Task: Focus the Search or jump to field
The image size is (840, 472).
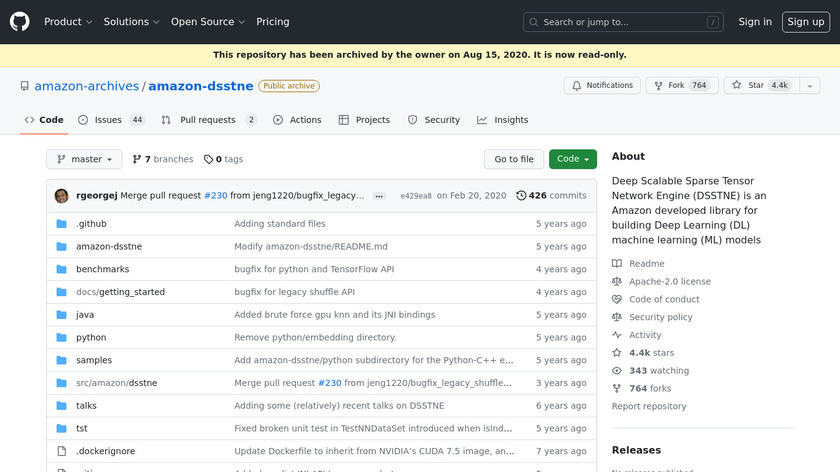Action: pos(623,22)
